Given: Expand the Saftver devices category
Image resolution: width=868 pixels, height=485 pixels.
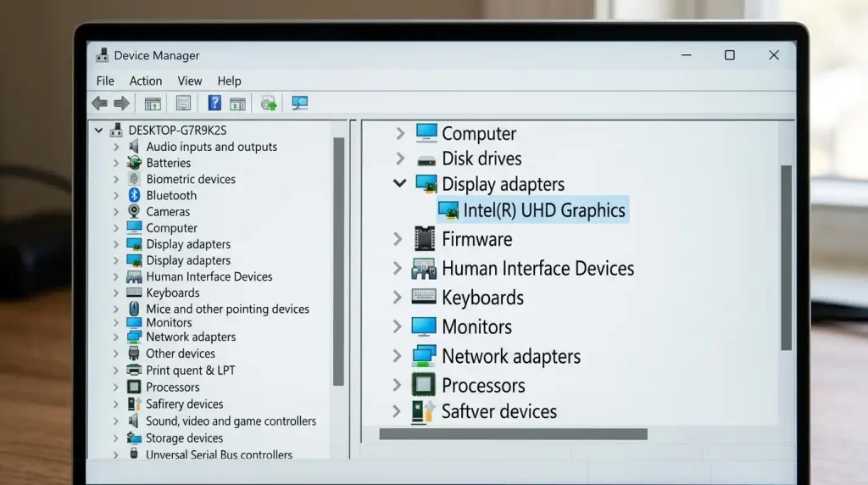Looking at the screenshot, I should [397, 411].
